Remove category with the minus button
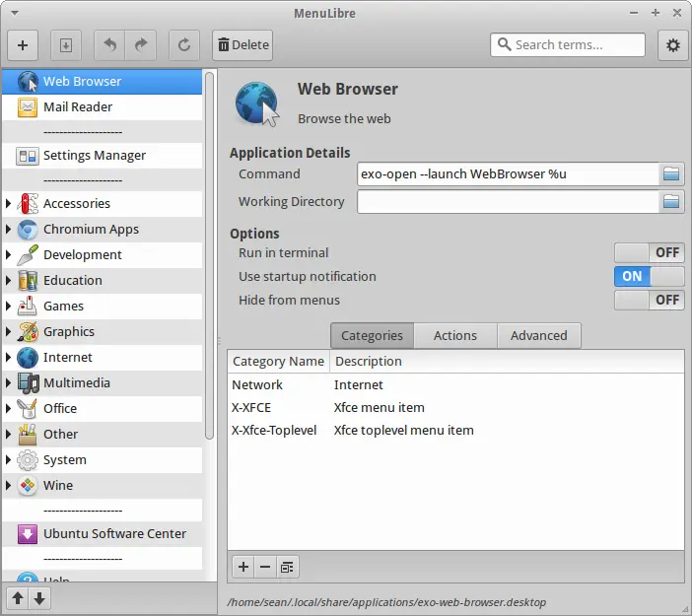This screenshot has height=616, width=692. 265,567
